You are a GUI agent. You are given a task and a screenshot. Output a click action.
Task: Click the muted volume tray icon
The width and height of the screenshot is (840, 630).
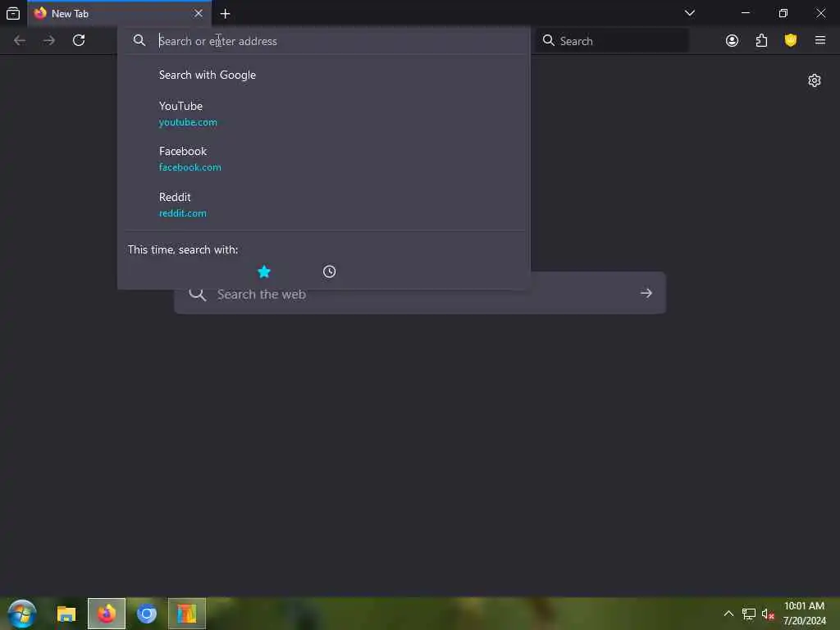pyautogui.click(x=768, y=614)
